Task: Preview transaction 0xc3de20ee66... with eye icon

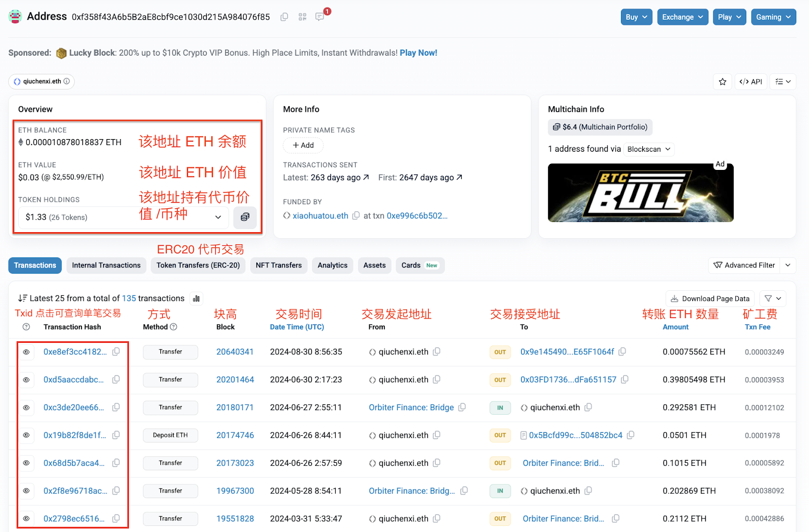Action: (x=26, y=408)
